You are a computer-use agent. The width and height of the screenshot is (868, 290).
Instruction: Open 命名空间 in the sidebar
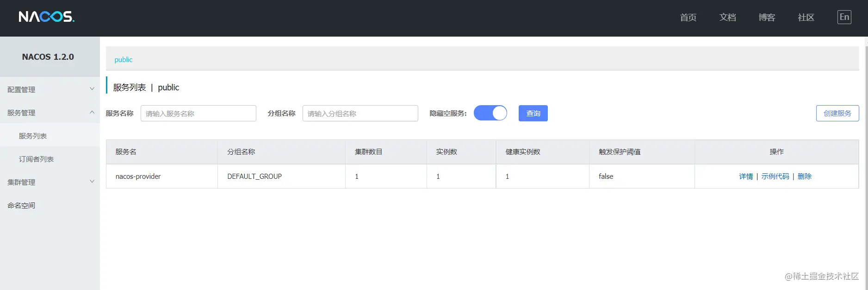(x=50, y=205)
